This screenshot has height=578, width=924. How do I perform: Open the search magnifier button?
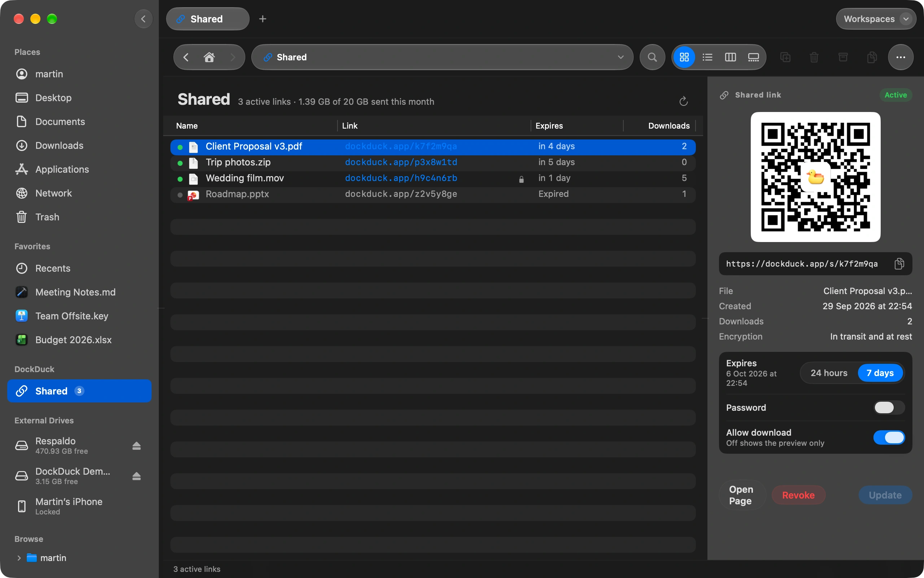pyautogui.click(x=652, y=57)
